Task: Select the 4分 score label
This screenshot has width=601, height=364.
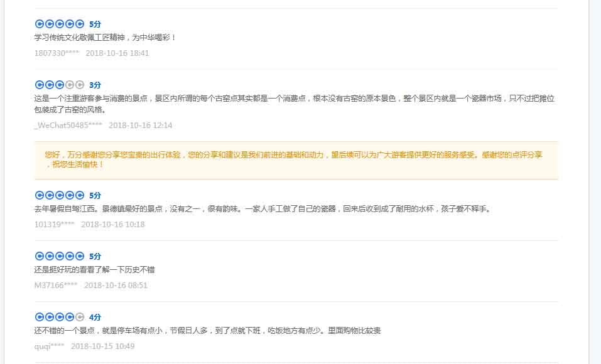Action: coord(95,317)
